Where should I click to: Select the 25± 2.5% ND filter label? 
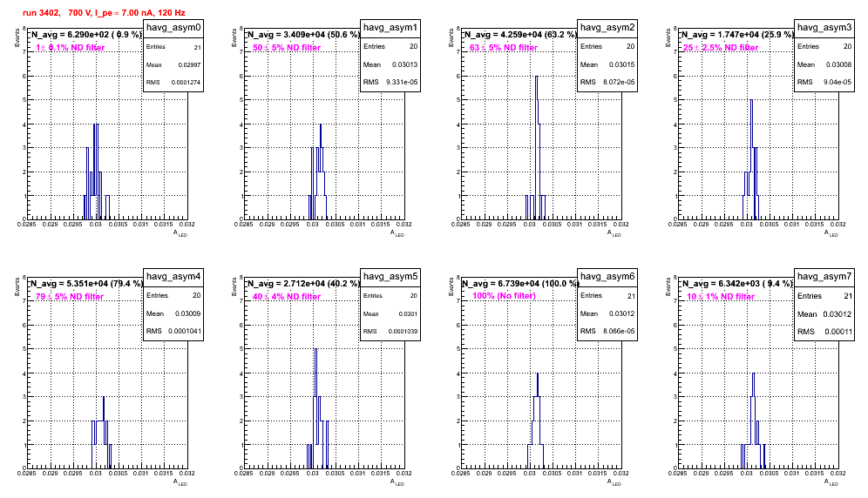point(721,48)
